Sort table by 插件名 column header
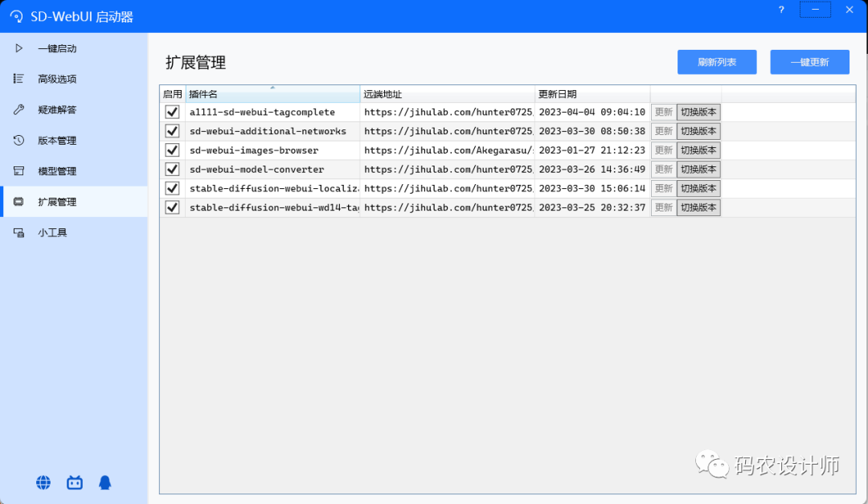This screenshot has width=868, height=504. (x=272, y=94)
